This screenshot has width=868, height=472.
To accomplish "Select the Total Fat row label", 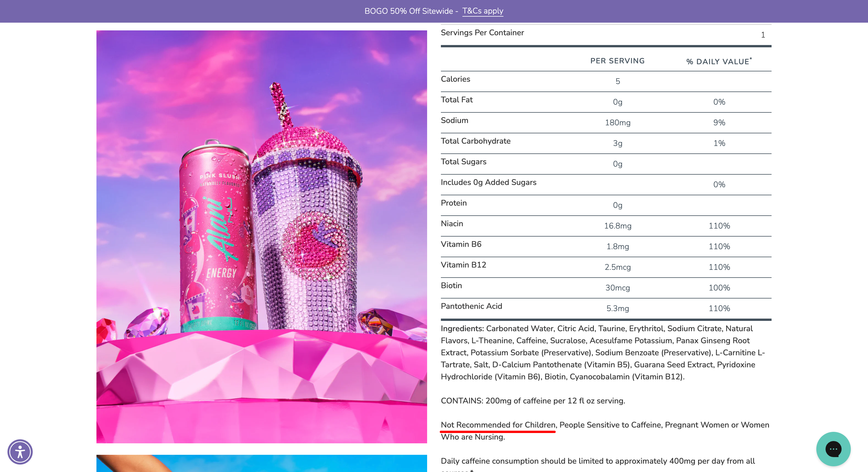I will pyautogui.click(x=457, y=100).
